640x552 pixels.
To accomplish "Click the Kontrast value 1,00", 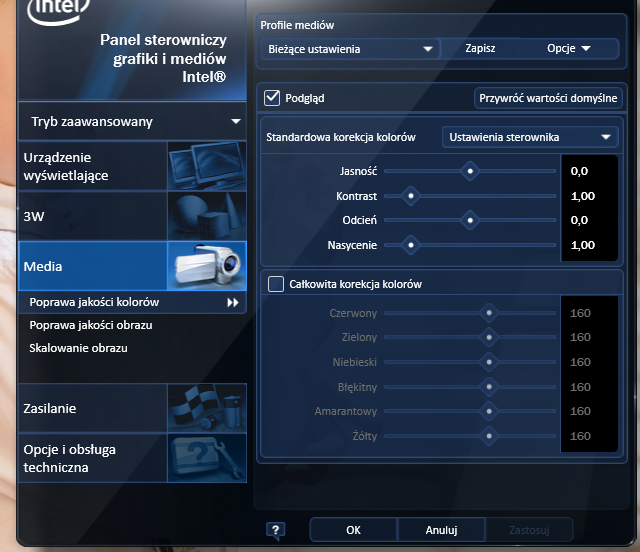I will (x=582, y=196).
